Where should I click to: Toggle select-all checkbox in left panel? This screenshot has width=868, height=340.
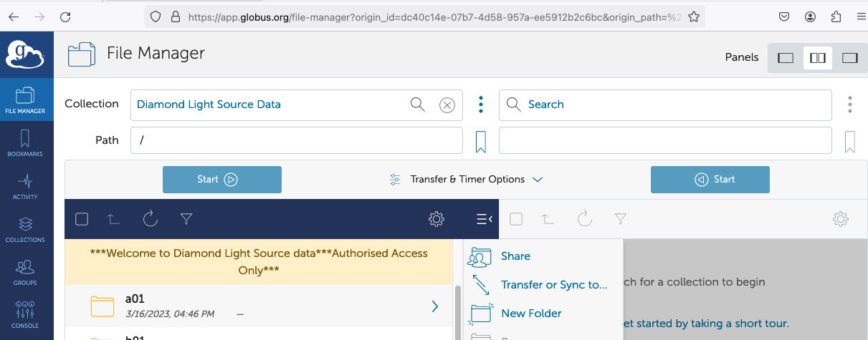(x=82, y=219)
